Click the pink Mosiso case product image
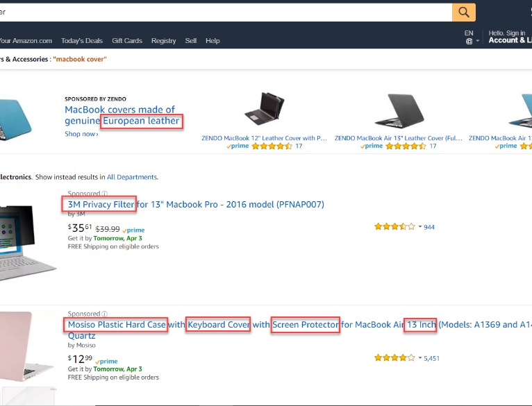This screenshot has width=532, height=406. coord(28,347)
